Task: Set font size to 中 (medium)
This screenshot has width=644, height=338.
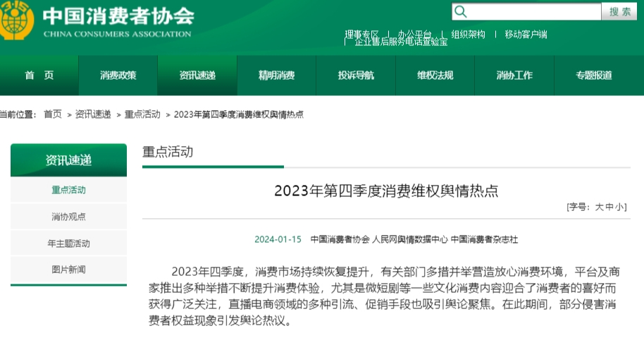Action: tap(609, 207)
